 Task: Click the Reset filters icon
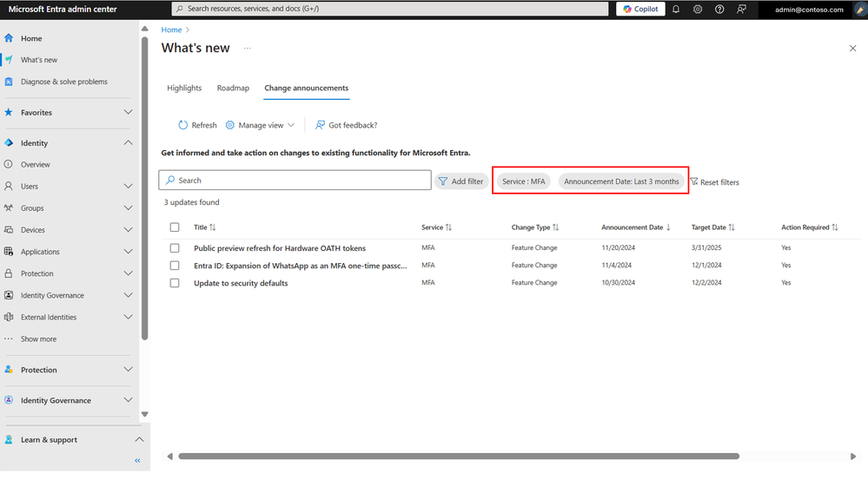694,181
